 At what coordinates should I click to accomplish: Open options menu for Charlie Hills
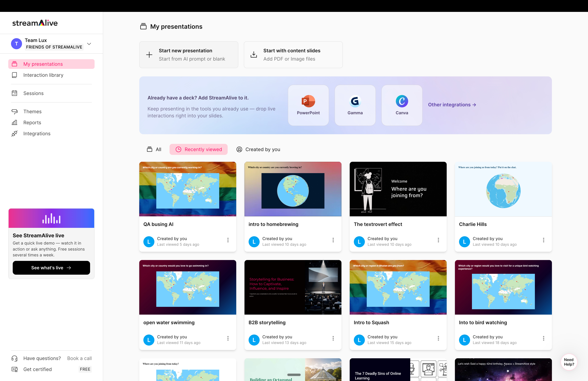pos(543,240)
